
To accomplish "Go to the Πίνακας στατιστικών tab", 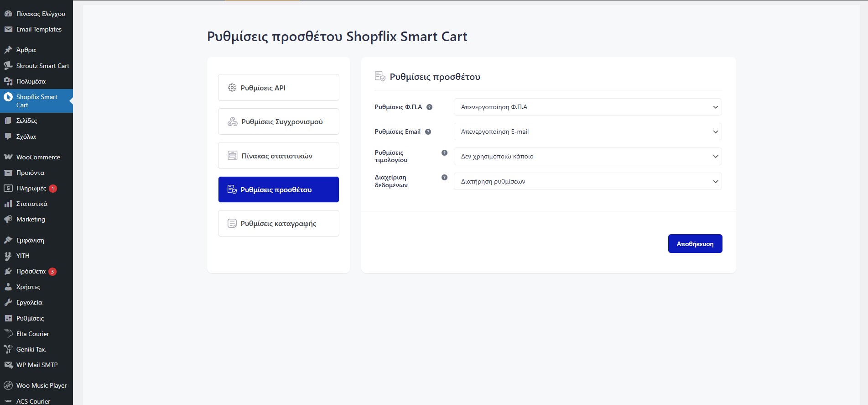I will pyautogui.click(x=278, y=156).
